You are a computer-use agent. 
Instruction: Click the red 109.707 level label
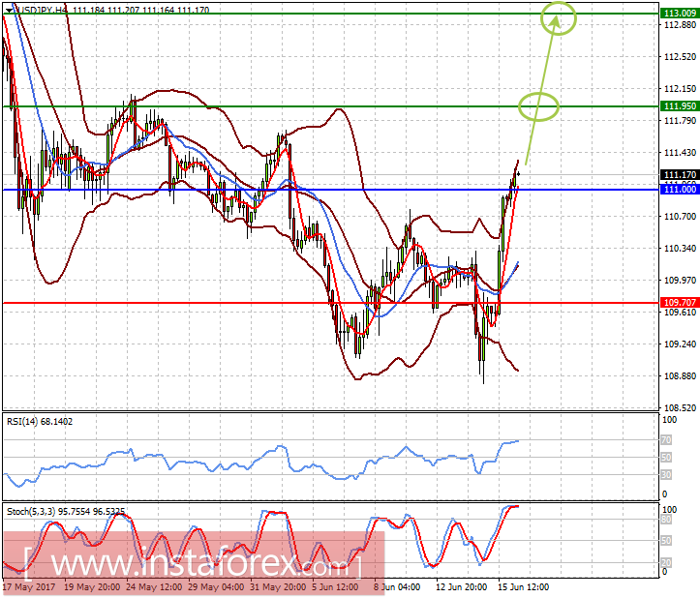tap(680, 302)
